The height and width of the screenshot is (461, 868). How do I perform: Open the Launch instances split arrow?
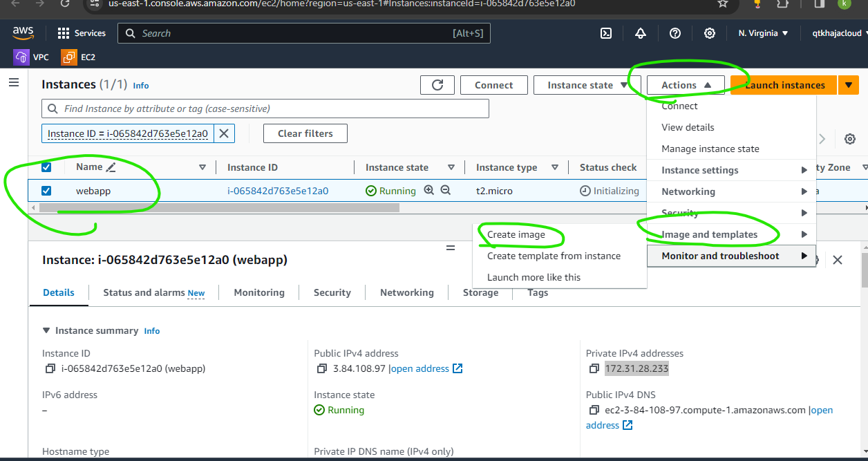pyautogui.click(x=849, y=85)
